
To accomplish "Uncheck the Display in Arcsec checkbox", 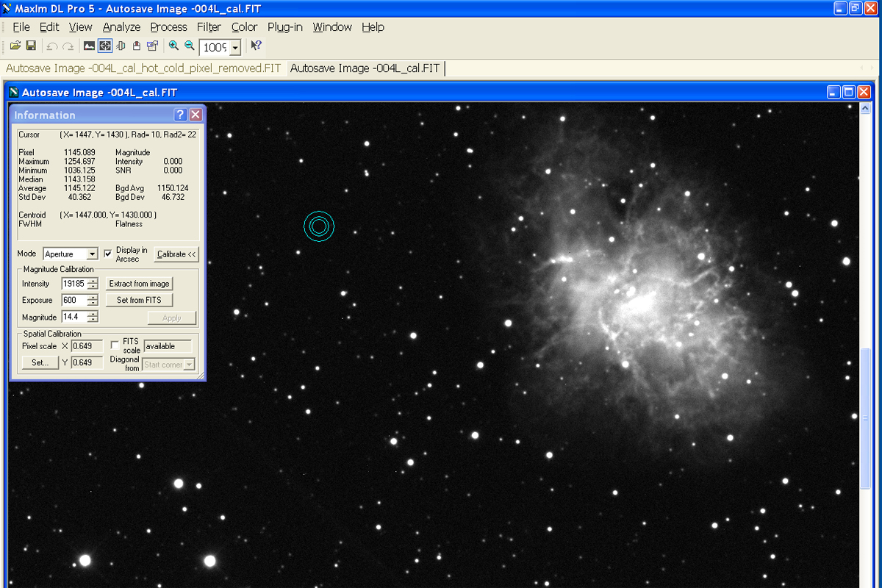I will coord(108,254).
